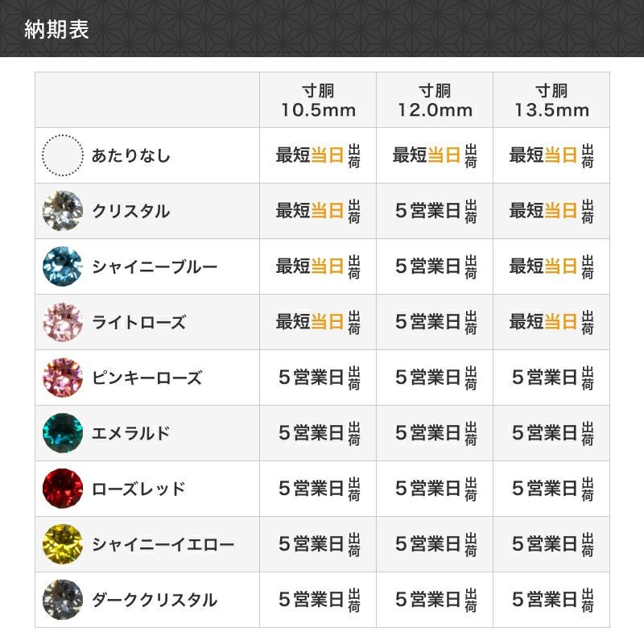The image size is (644, 644).
Task: Select the Dark Crystal gem icon
Action: [x=63, y=600]
